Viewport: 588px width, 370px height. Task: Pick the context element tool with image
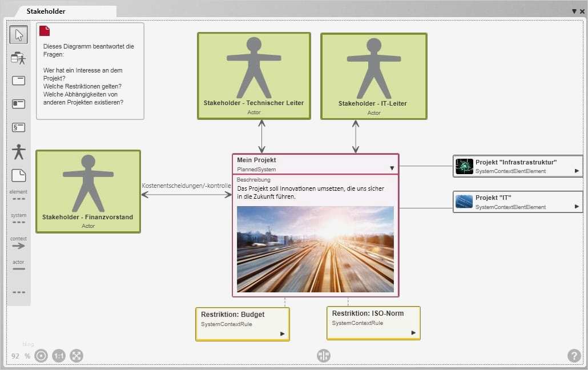click(x=18, y=104)
